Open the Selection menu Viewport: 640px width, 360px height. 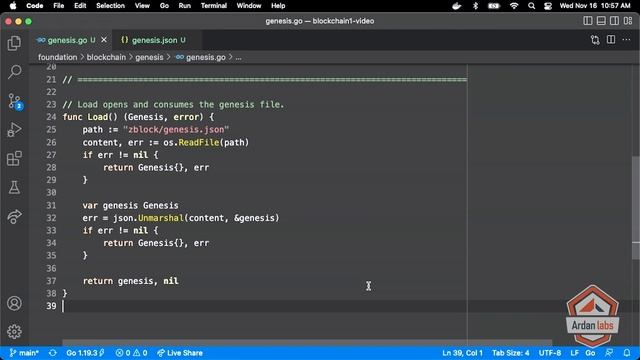click(x=110, y=6)
